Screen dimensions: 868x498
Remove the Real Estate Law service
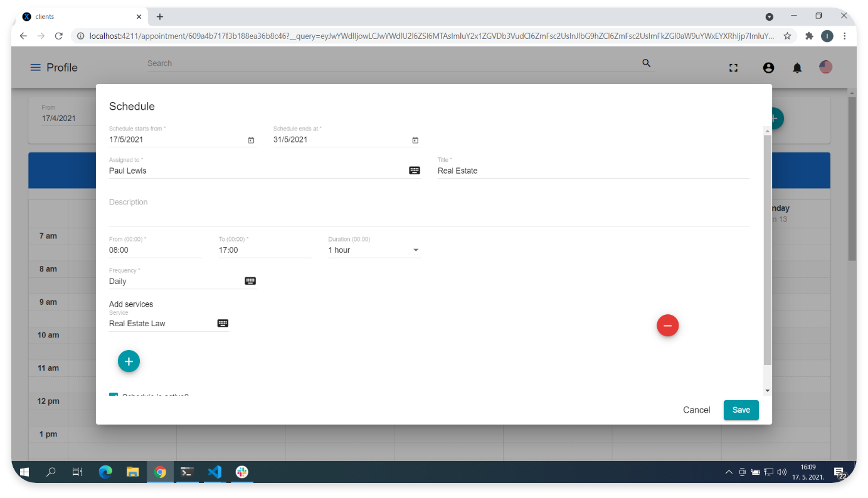click(x=667, y=325)
